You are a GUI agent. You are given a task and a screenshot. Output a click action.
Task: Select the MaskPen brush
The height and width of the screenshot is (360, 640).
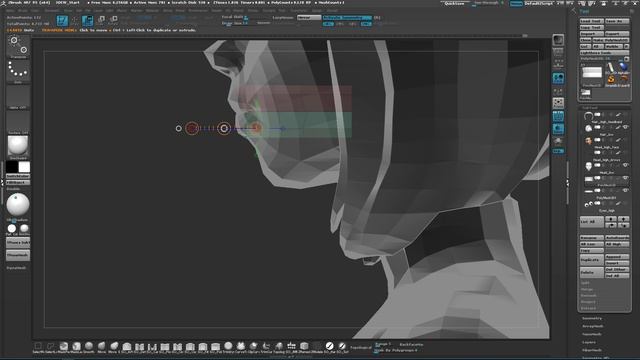(x=63, y=347)
